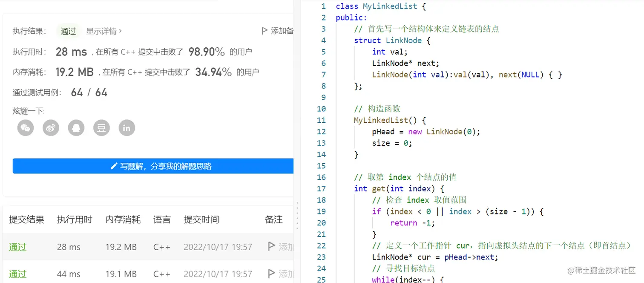Click code line return -1;
This screenshot has height=283, width=644.
(413, 223)
